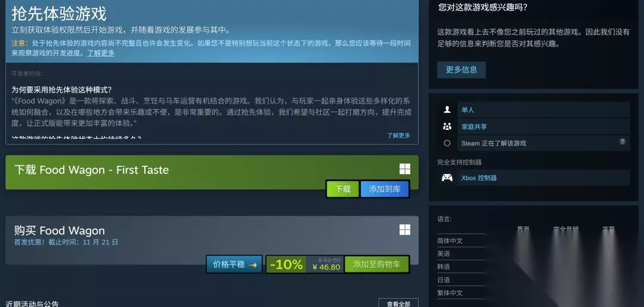
Task: Open the 家庭共享 link
Action: 474,126
